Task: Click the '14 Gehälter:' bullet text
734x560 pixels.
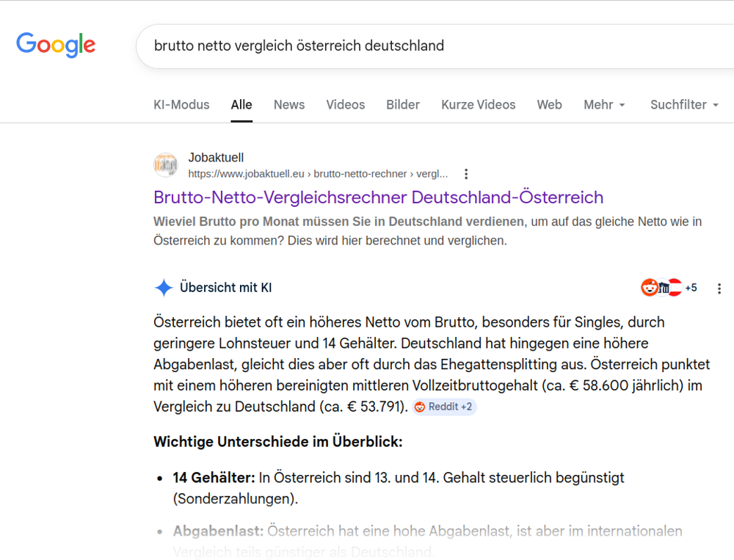Action: click(x=214, y=478)
